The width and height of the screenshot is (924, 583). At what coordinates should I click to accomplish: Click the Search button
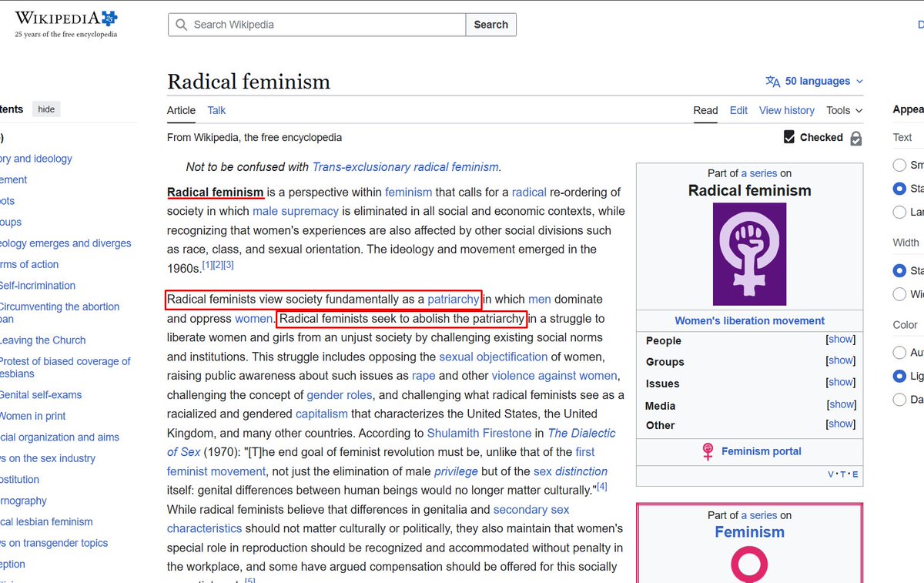click(490, 25)
